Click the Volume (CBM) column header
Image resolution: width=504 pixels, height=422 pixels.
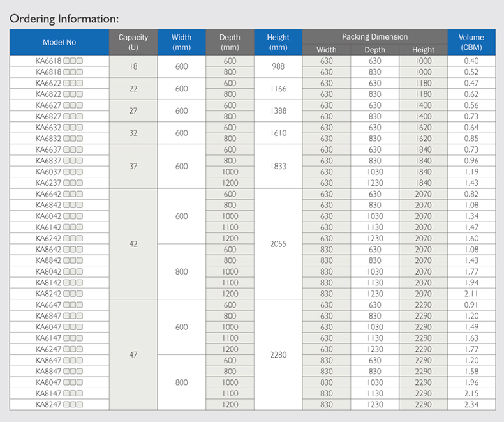(x=471, y=42)
